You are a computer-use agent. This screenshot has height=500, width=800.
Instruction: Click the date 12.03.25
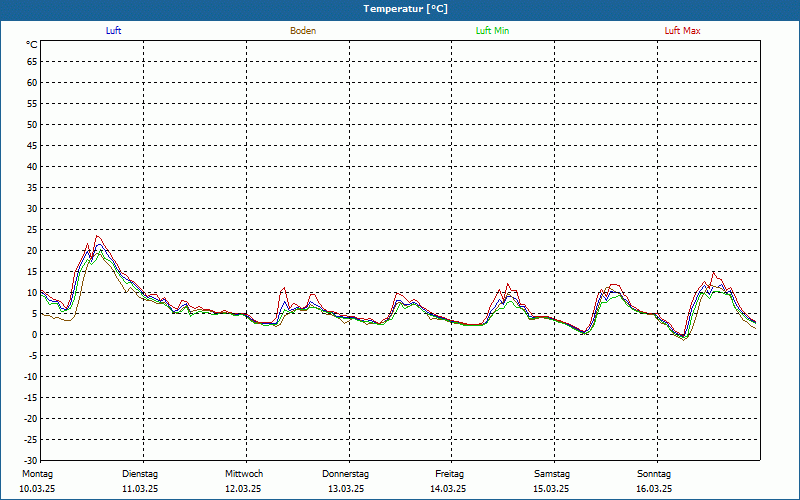[x=243, y=489]
